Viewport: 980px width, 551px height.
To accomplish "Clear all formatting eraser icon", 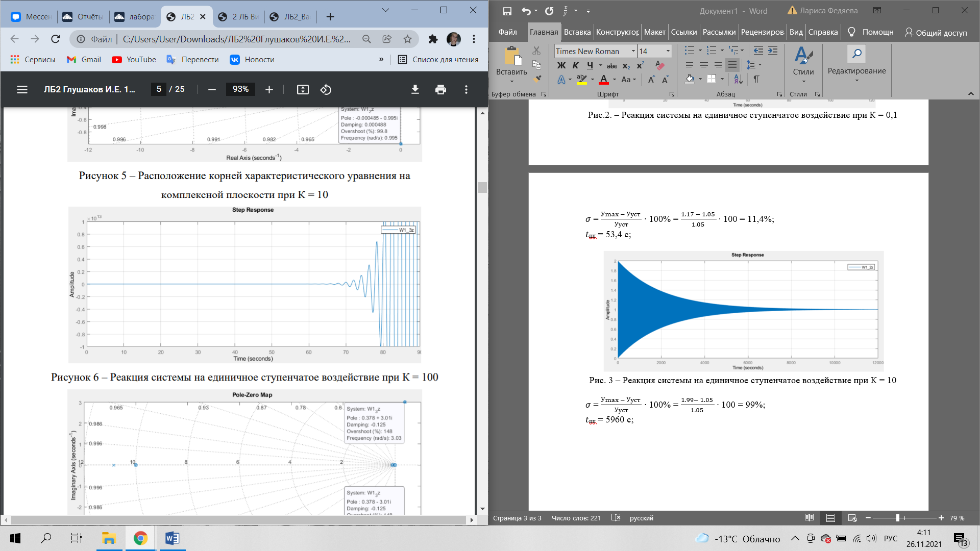I will coord(660,65).
